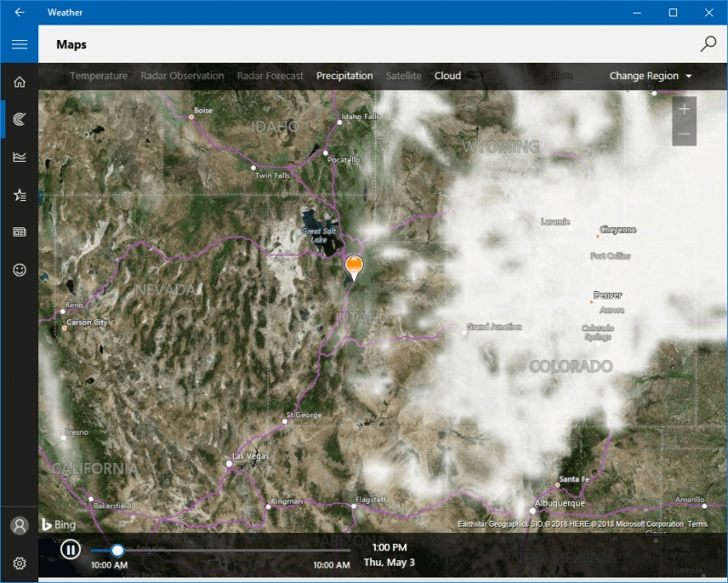Click the orange location pin on the map
The height and width of the screenshot is (583, 728).
coord(354,267)
